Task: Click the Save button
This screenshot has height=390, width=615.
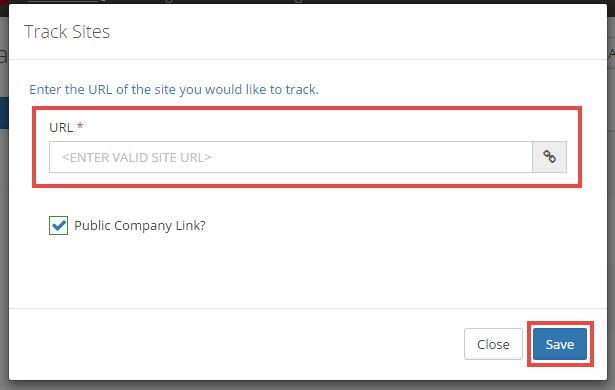Action: tap(560, 344)
